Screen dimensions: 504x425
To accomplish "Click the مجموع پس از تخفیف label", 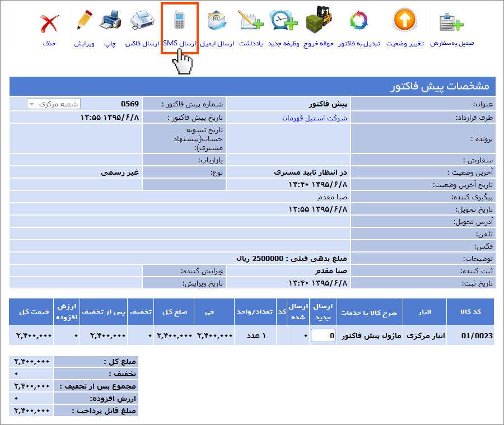I will click(97, 386).
